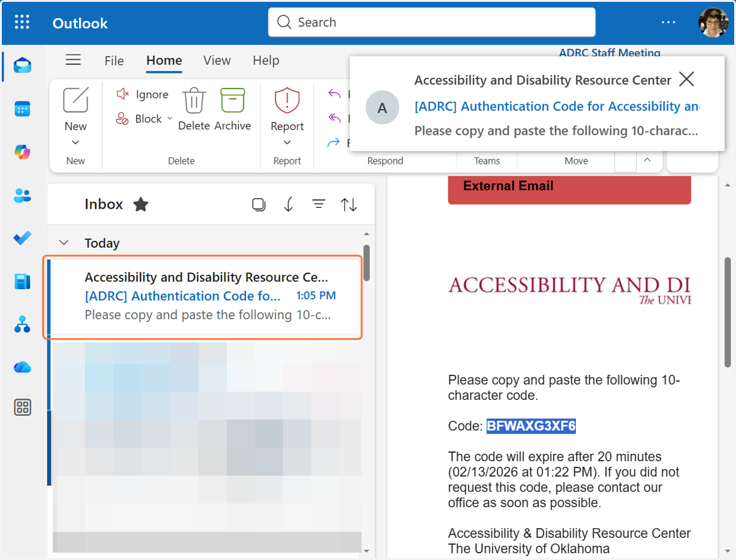Image resolution: width=736 pixels, height=560 pixels.
Task: Click the ADRC Staff Meeting reminder text
Action: (x=610, y=53)
